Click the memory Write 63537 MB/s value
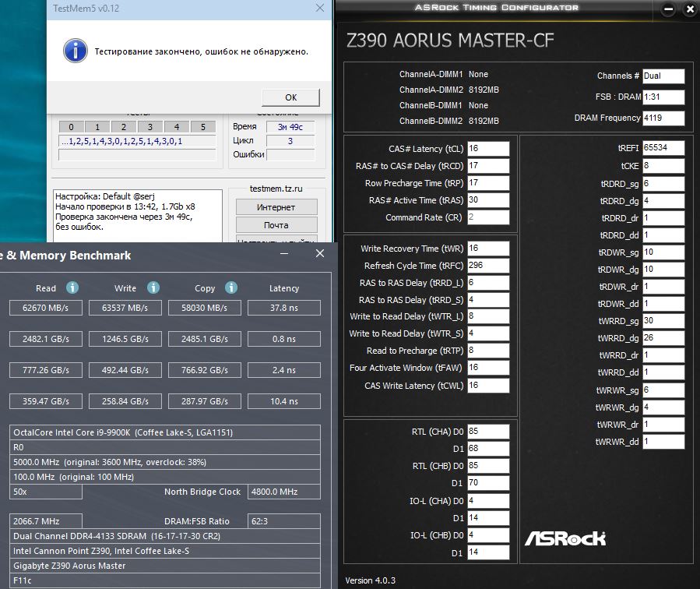The width and height of the screenshot is (700, 589). 125,308
